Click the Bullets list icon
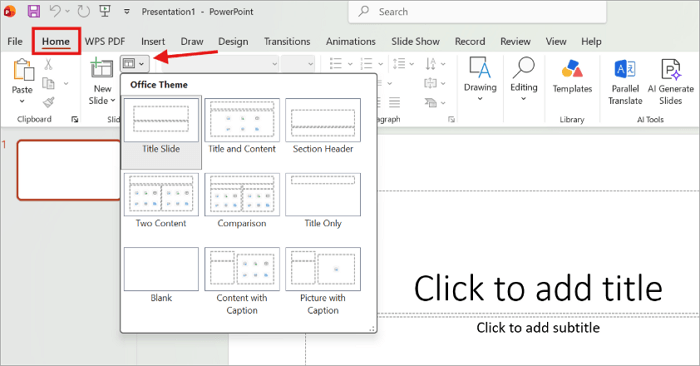Screen dimensions: 700x366 pos(336,64)
